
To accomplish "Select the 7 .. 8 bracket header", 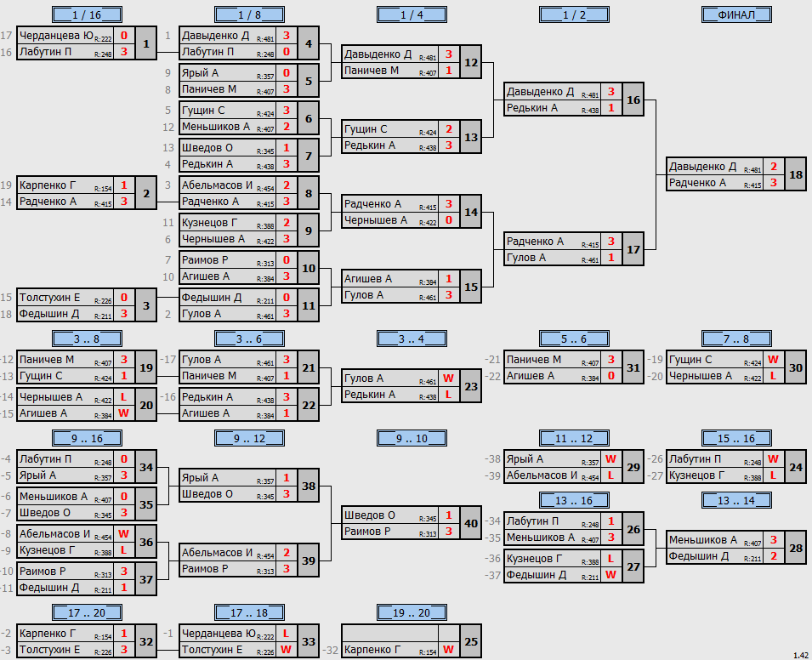I will (736, 339).
